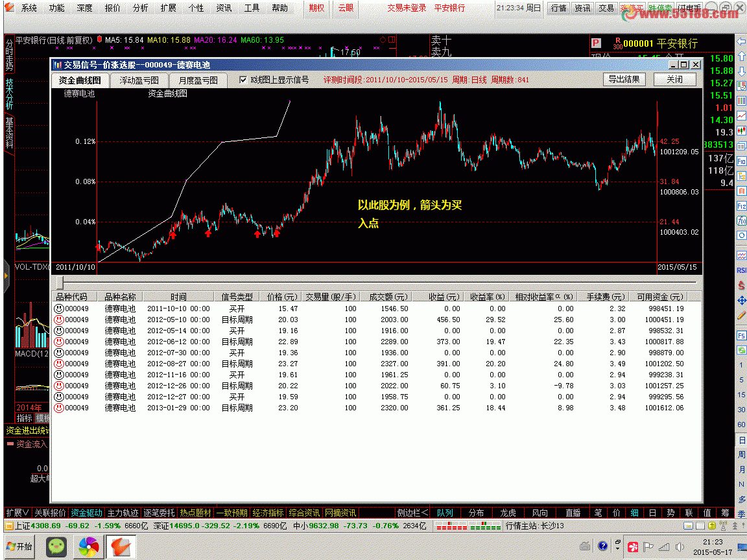The image size is (747, 560).
Task: Select the 日 daily period in right sidebar
Action: pyautogui.click(x=741, y=440)
